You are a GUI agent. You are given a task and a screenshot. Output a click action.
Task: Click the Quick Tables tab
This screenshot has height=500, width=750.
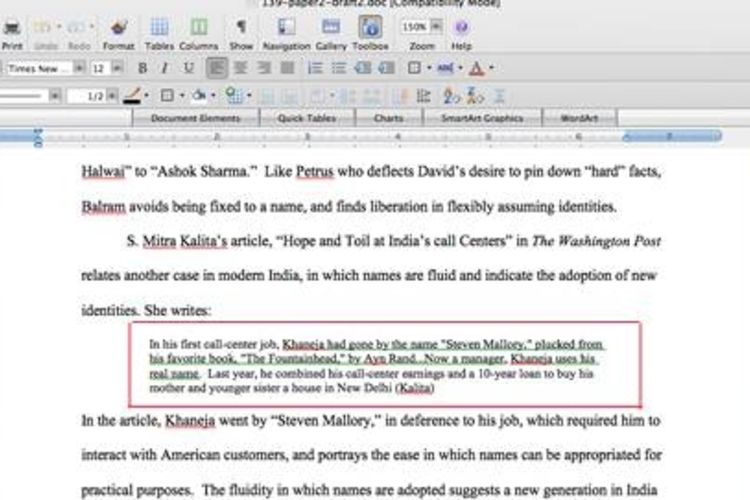point(307,118)
